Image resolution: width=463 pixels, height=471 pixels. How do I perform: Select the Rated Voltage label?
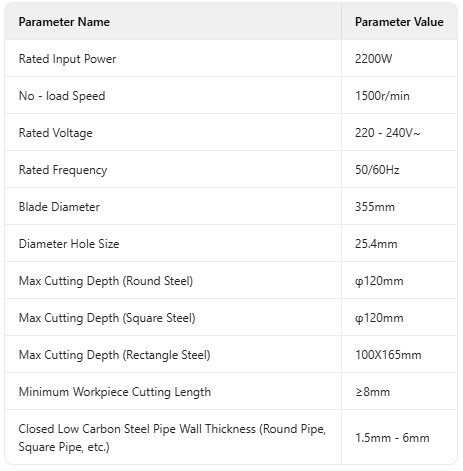click(x=56, y=133)
